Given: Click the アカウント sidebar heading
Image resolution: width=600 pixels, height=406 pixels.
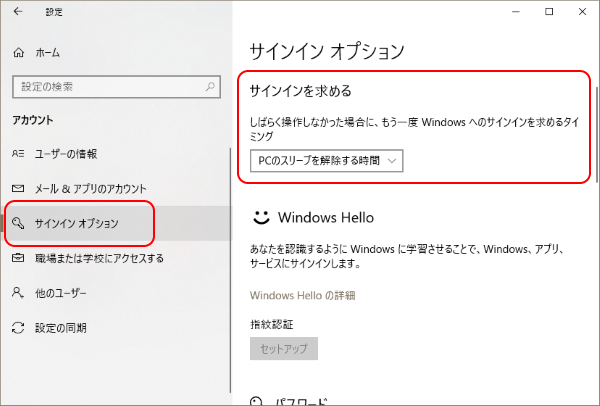Looking at the screenshot, I should point(33,120).
